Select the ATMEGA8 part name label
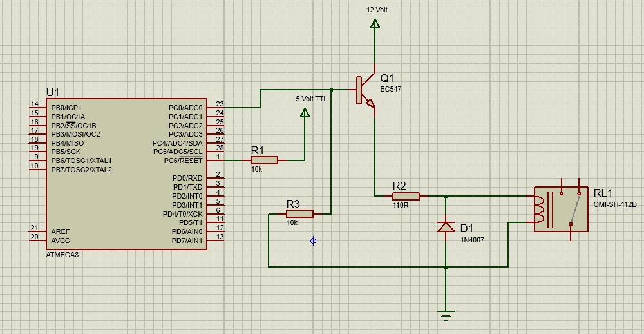 pos(62,255)
